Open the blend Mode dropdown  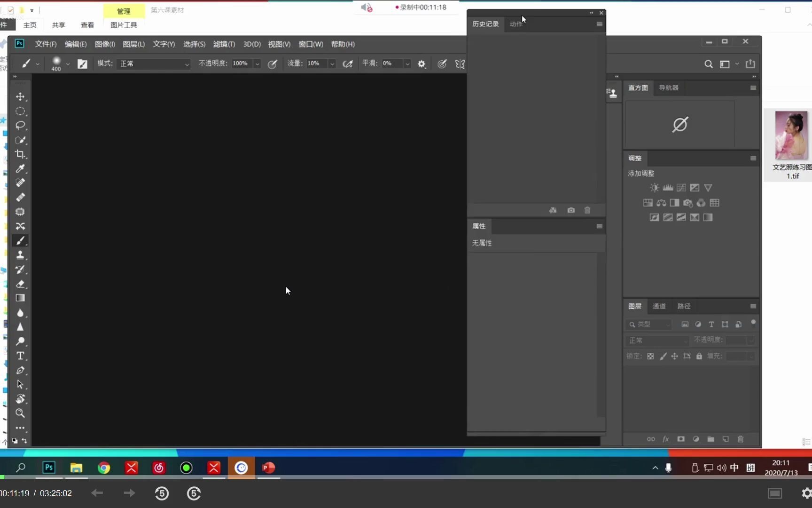click(155, 63)
